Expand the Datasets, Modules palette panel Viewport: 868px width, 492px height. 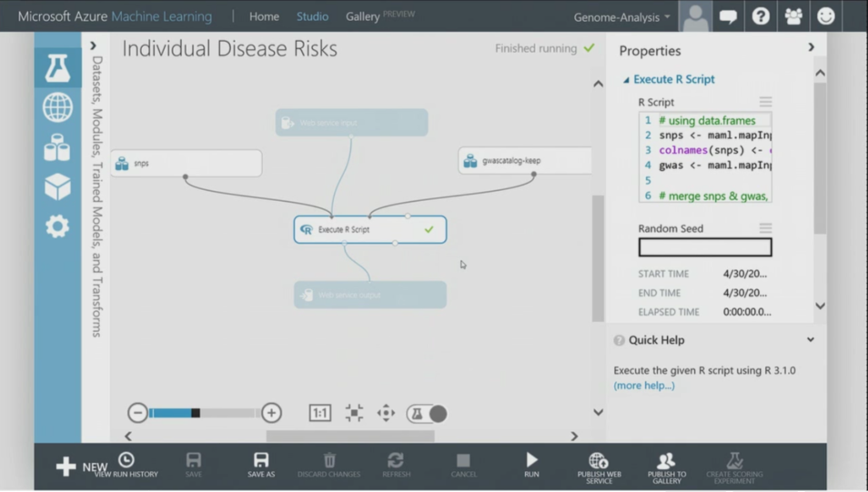click(93, 46)
